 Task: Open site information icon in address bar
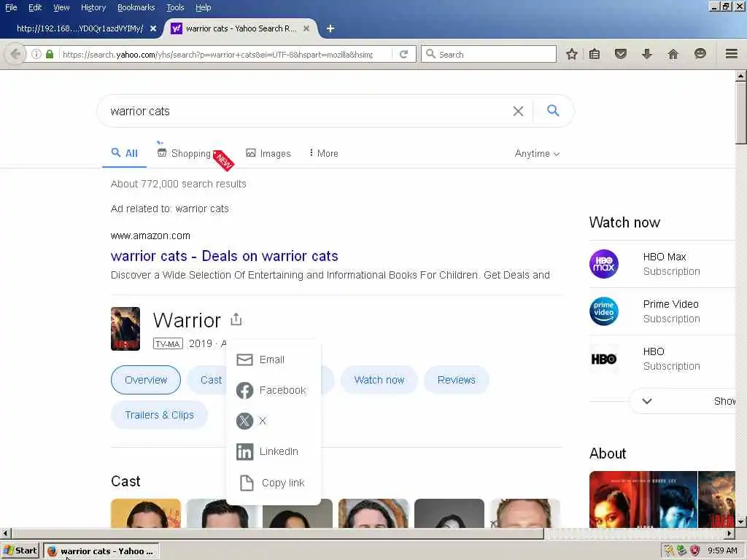(36, 54)
